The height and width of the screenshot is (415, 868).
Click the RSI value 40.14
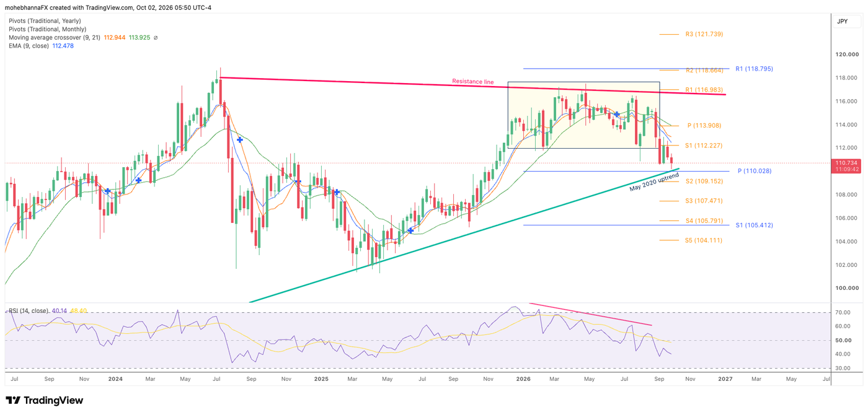[x=58, y=310]
